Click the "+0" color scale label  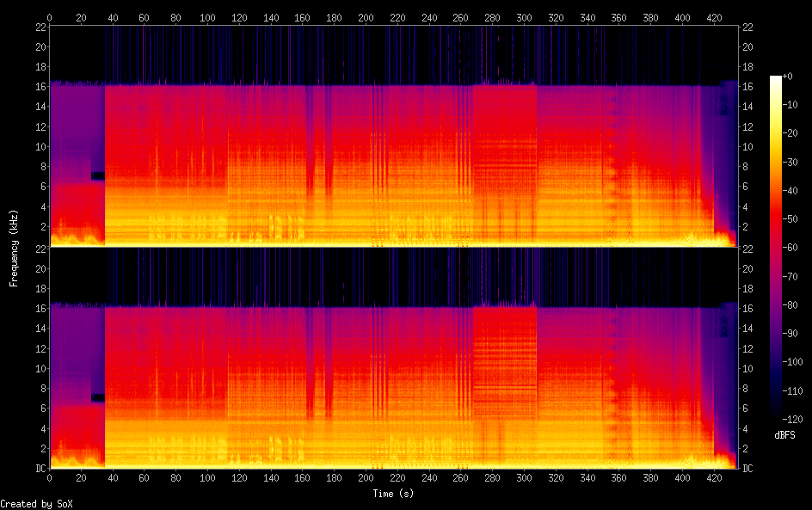coord(787,76)
